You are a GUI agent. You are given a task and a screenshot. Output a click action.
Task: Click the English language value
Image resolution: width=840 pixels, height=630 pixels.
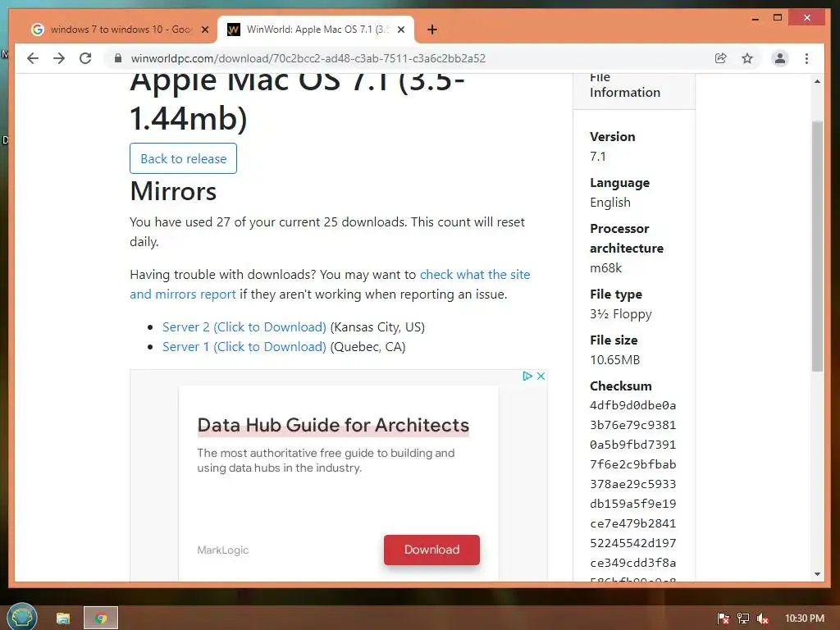click(x=610, y=203)
